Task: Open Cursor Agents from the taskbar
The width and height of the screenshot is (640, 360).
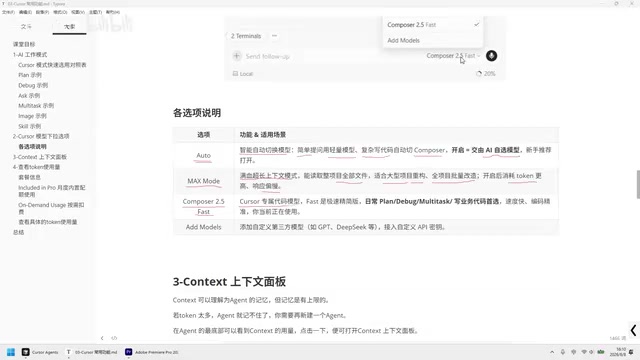Action: pos(40,352)
